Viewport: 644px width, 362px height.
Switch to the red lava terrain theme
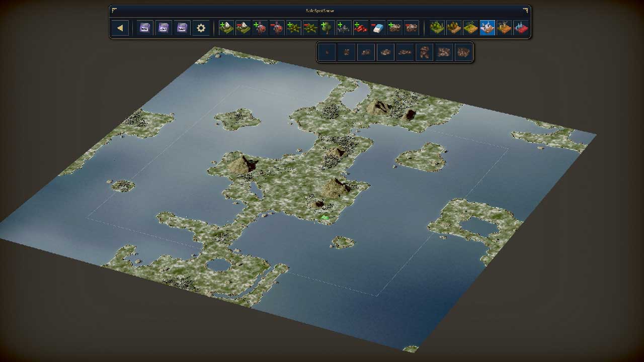(521, 28)
